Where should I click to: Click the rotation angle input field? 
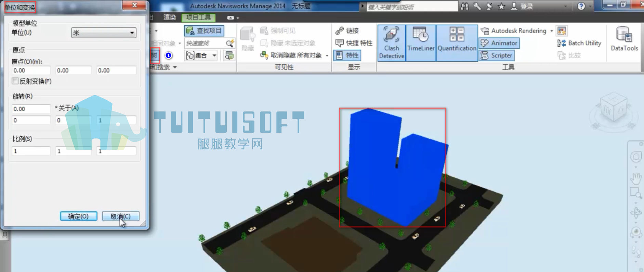pos(31,109)
